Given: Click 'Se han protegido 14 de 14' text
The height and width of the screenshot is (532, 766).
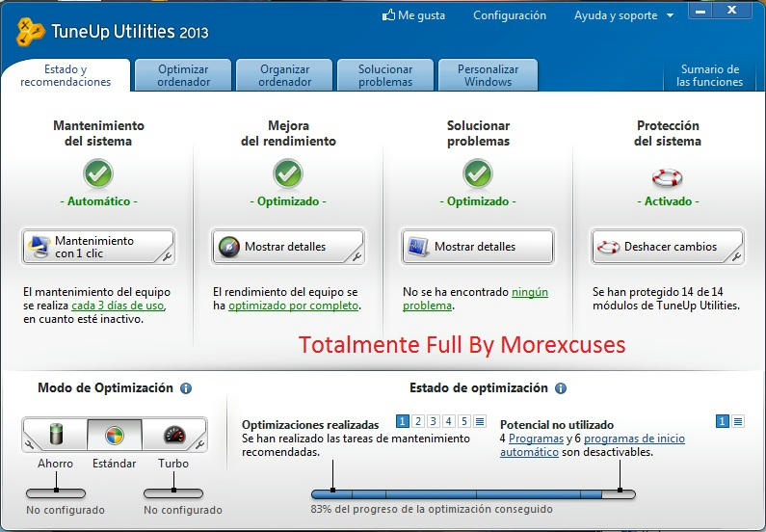Looking at the screenshot, I should (657, 292).
